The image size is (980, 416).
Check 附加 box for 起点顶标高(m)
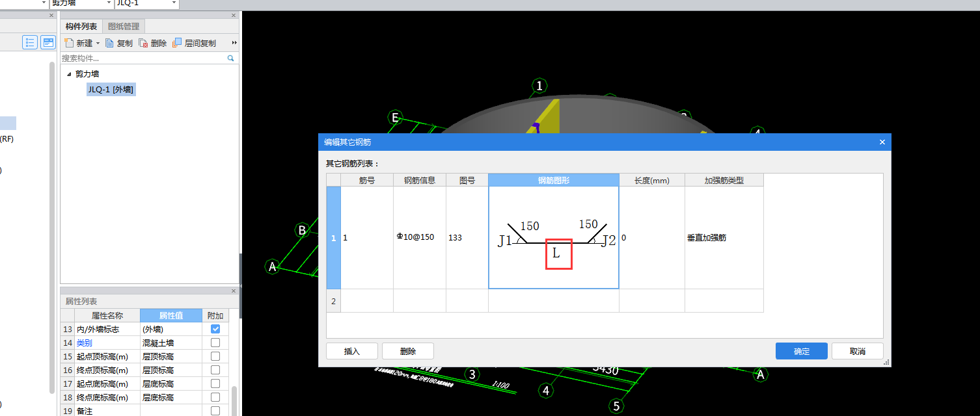(215, 356)
